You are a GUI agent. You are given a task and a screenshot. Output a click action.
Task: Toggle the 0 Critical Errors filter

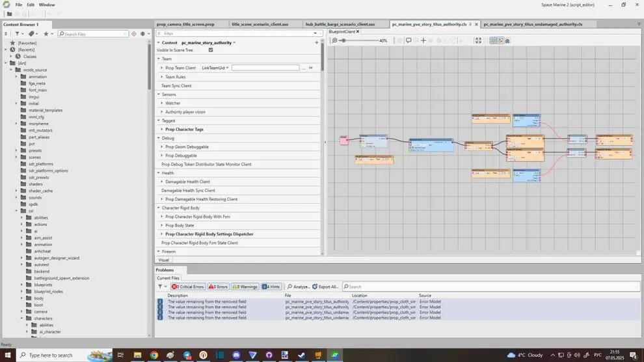pos(188,286)
